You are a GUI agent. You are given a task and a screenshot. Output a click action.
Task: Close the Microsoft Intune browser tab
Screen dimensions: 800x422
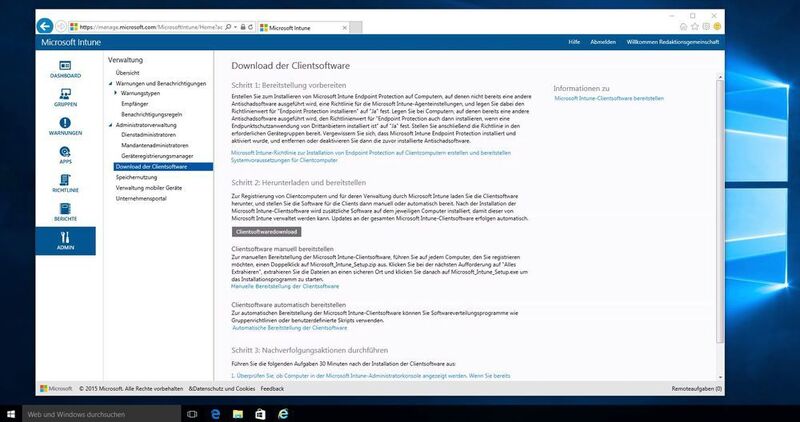tap(344, 28)
